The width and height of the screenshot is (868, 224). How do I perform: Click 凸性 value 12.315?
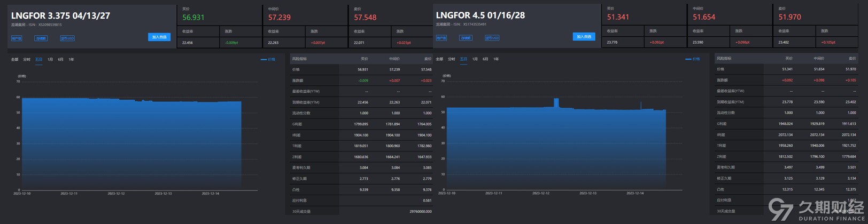[x=788, y=189]
